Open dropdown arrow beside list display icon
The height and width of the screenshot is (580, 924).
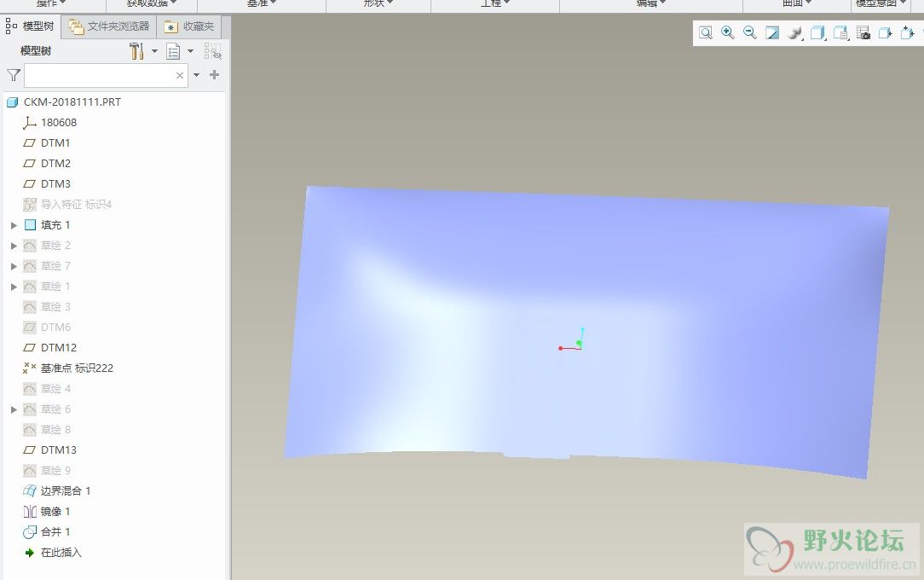pos(190,51)
